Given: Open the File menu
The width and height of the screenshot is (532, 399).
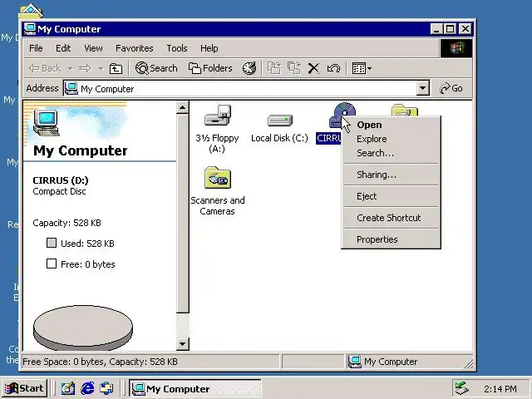Looking at the screenshot, I should coord(36,48).
